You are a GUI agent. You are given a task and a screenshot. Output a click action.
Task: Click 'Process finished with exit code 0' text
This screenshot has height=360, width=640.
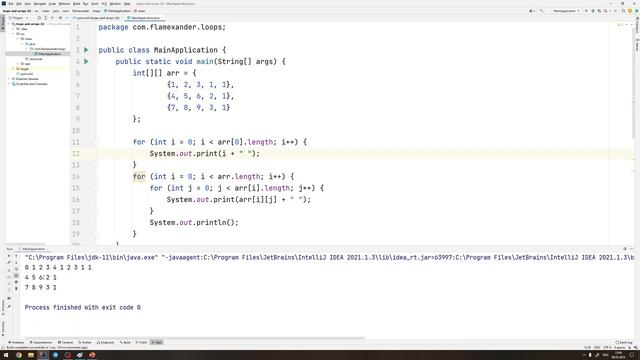82,307
